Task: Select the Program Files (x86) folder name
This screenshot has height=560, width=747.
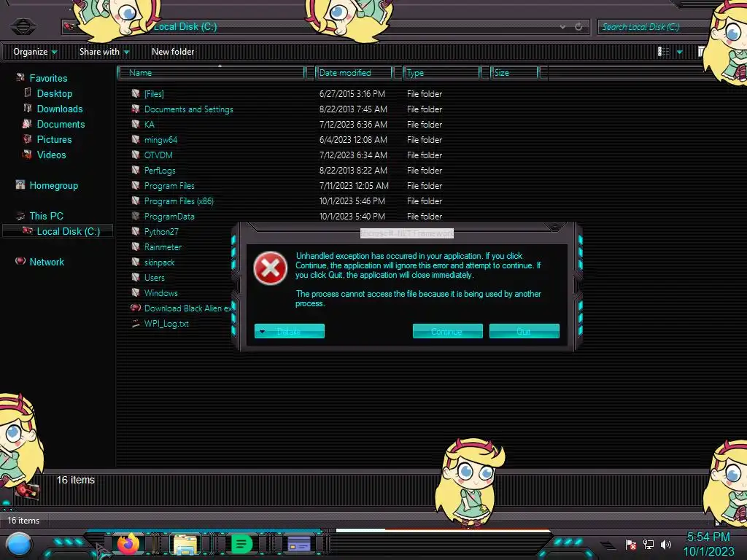Action: 179,201
